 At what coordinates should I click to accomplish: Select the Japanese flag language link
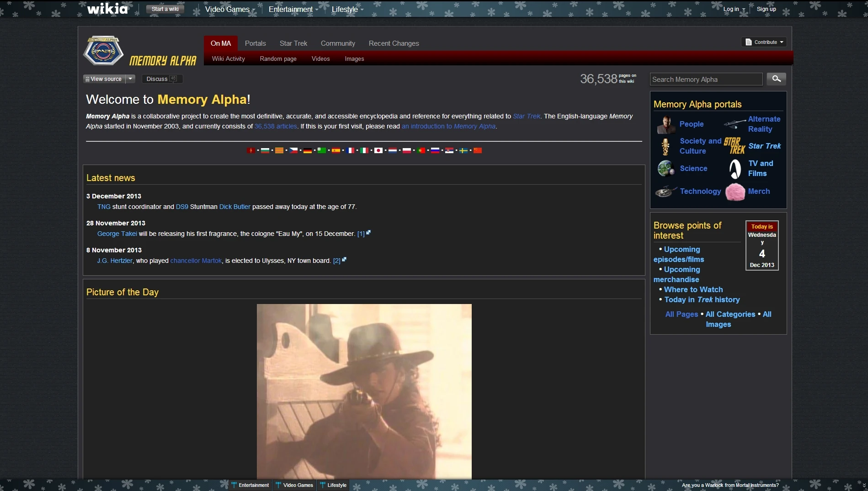(x=378, y=150)
